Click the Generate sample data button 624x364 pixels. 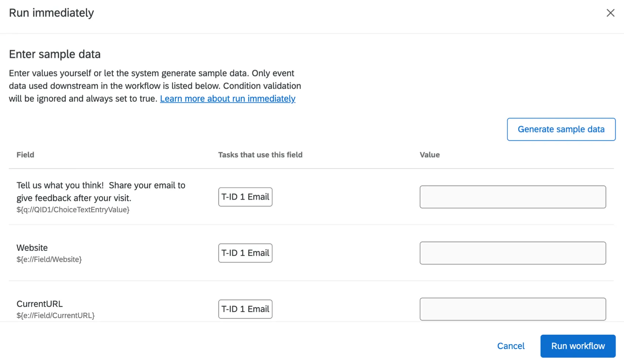tap(561, 129)
